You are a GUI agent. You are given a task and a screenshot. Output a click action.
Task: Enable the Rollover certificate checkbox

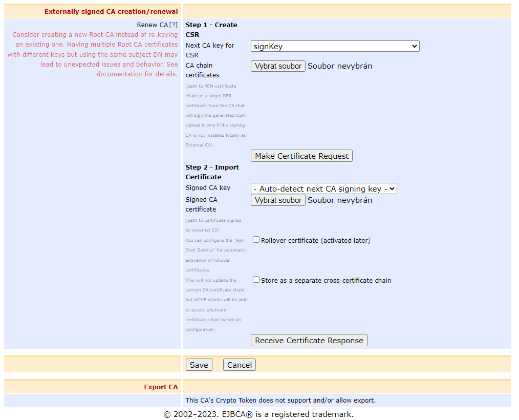[256, 240]
